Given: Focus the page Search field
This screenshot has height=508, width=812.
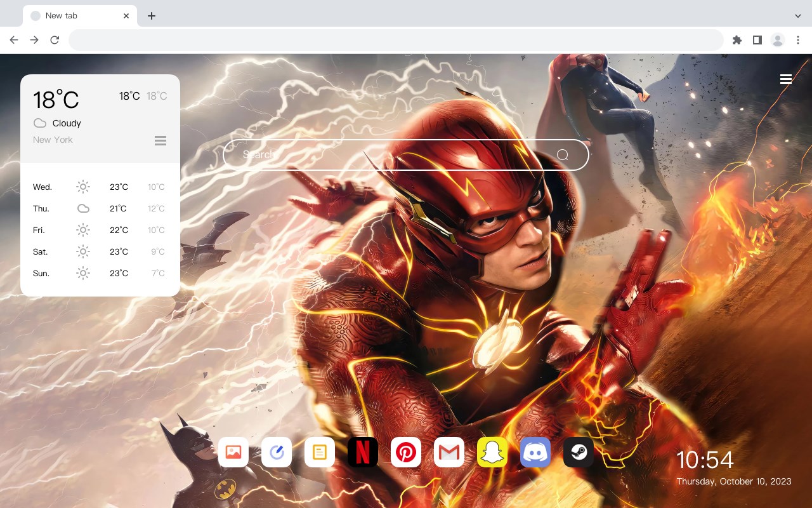Looking at the screenshot, I should point(406,154).
